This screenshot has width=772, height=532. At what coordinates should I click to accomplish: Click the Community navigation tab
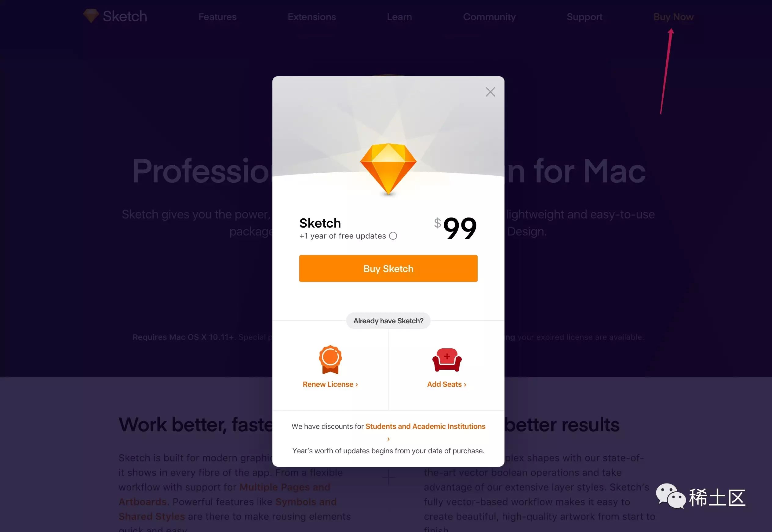coord(489,16)
